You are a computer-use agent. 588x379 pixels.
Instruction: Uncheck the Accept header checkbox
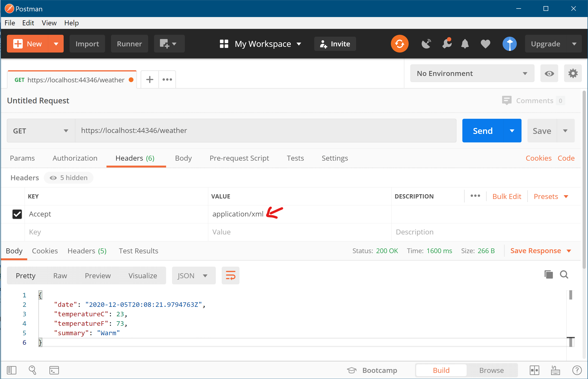pos(17,214)
